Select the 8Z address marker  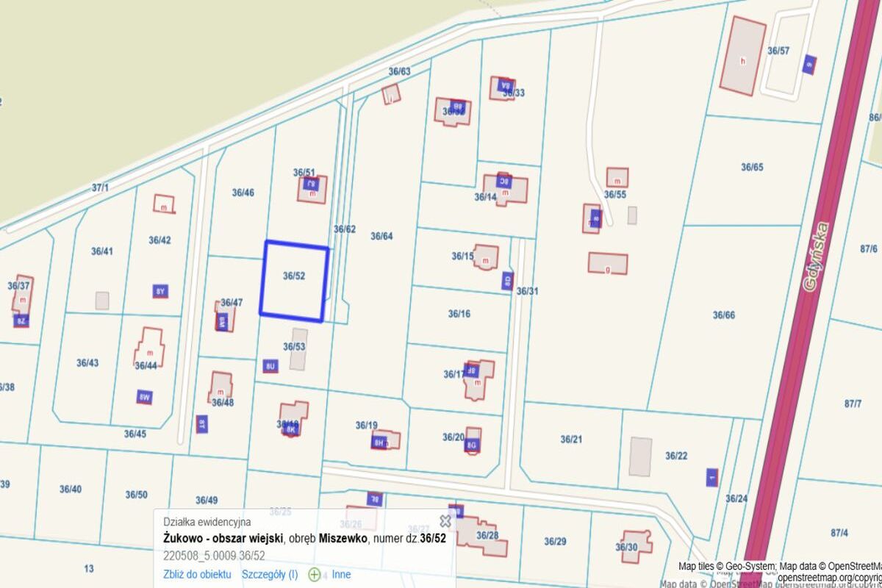pos(21,320)
